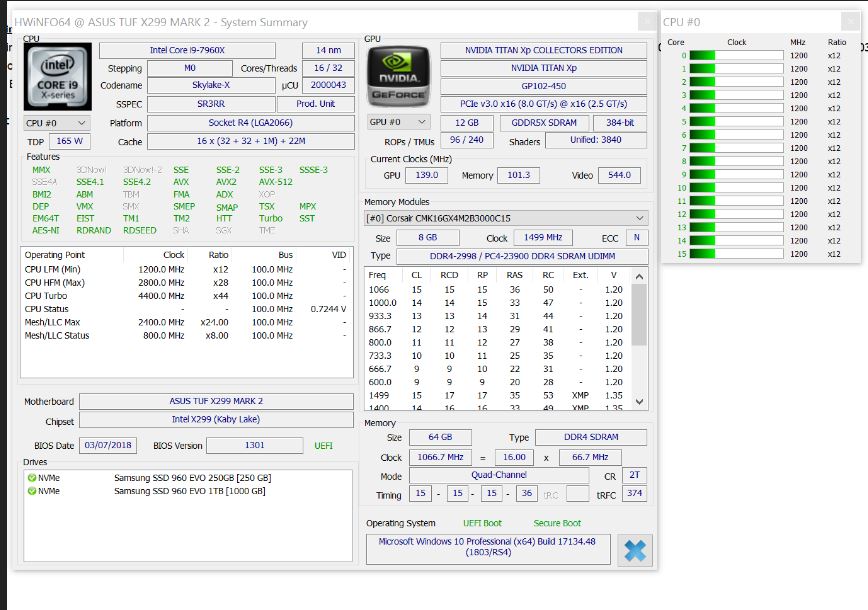Image resolution: width=868 pixels, height=610 pixels.
Task: Click the GDDR5X SDRAM memory type value
Action: 544,123
